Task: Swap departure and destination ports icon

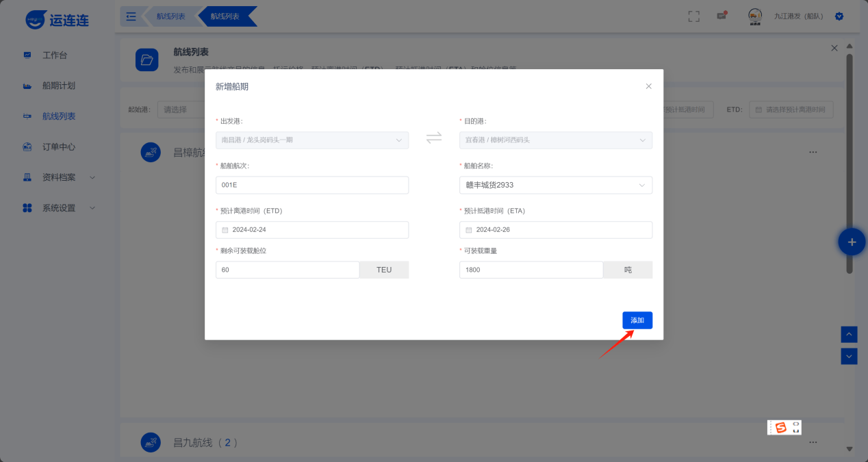Action: click(x=434, y=138)
